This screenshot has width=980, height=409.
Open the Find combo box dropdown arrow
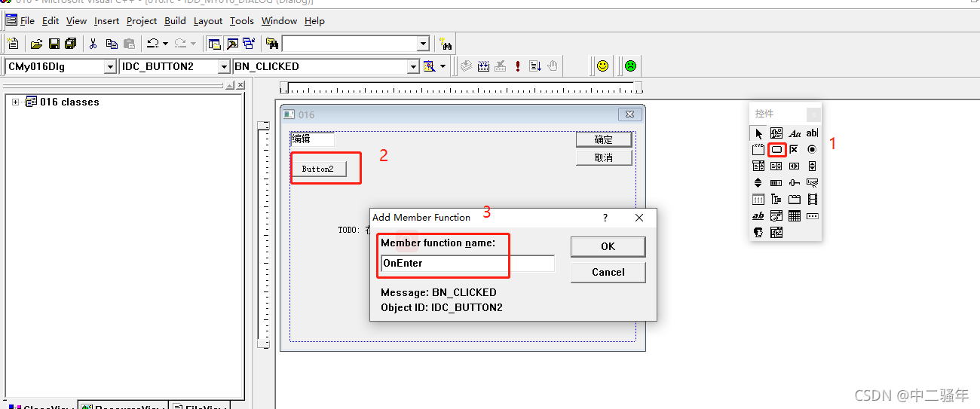coord(423,44)
